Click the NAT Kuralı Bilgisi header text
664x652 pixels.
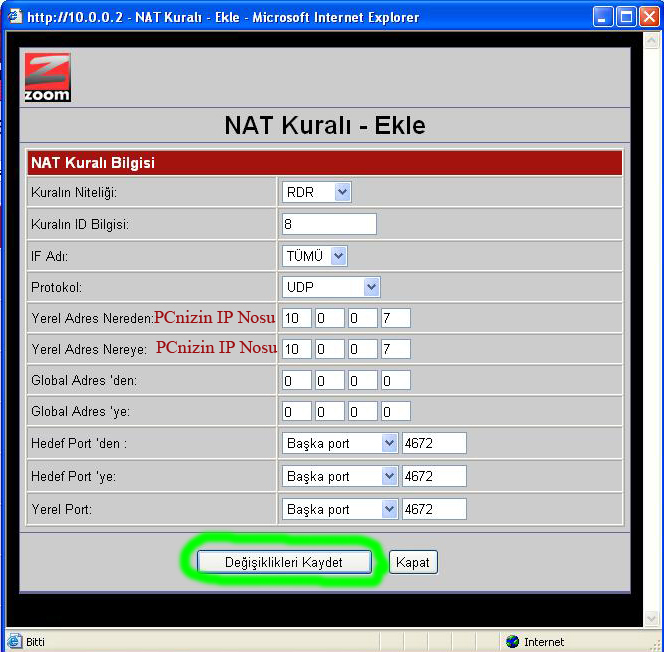pyautogui.click(x=93, y=163)
